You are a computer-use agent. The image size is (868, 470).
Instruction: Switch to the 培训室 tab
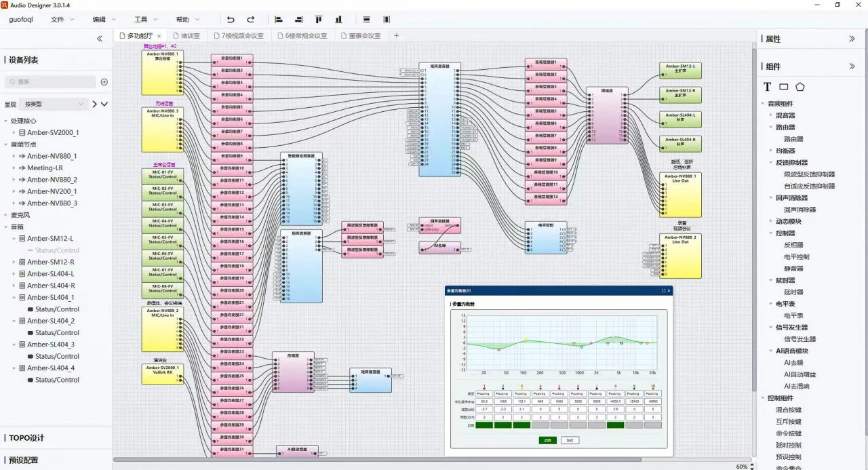coord(186,35)
